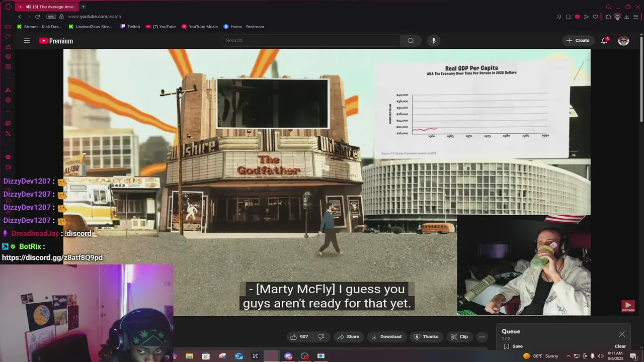Open (7) YouTube bookmark
The image size is (644, 362).
point(161,27)
